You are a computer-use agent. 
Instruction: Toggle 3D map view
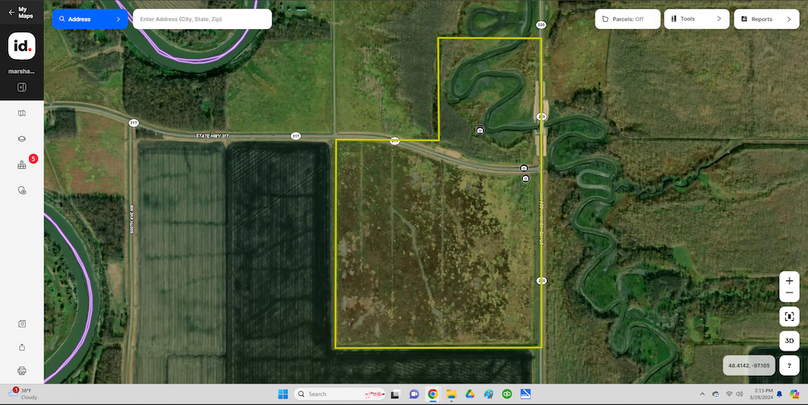click(790, 341)
